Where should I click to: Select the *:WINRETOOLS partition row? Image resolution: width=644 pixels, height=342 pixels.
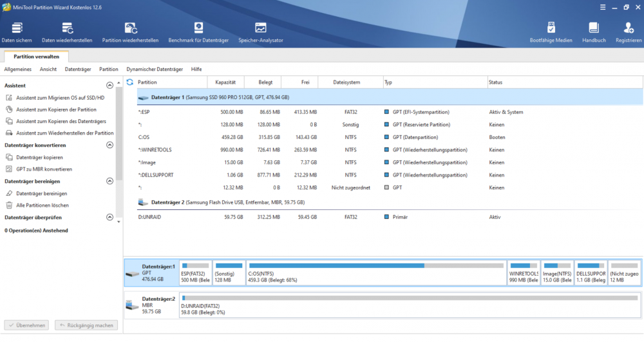click(390, 150)
